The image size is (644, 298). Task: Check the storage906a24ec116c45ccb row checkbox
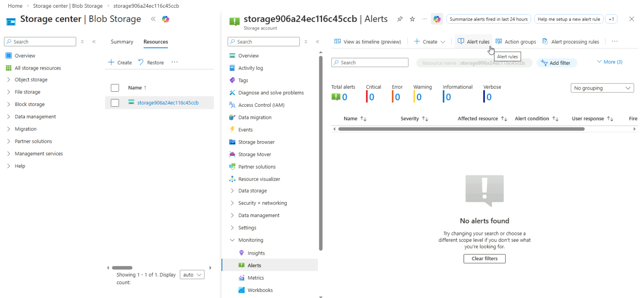115,103
